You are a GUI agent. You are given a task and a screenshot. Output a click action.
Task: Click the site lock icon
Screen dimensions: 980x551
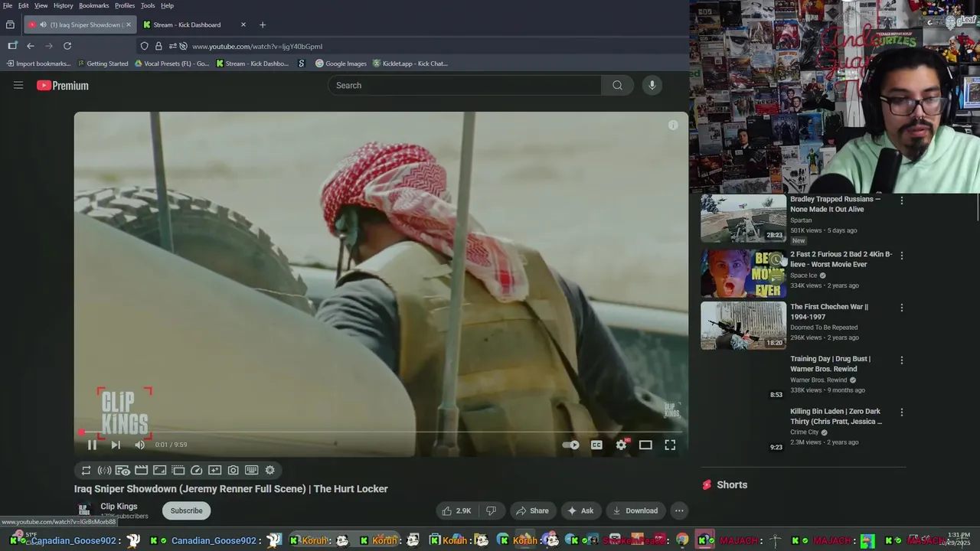coord(158,46)
